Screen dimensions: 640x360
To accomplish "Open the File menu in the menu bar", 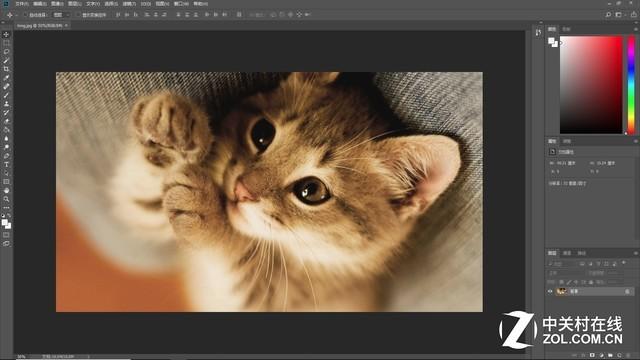I will click(x=21, y=4).
